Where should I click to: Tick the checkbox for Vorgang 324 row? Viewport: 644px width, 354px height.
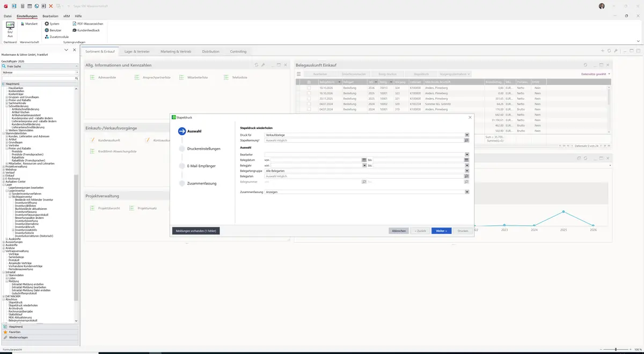(x=309, y=87)
